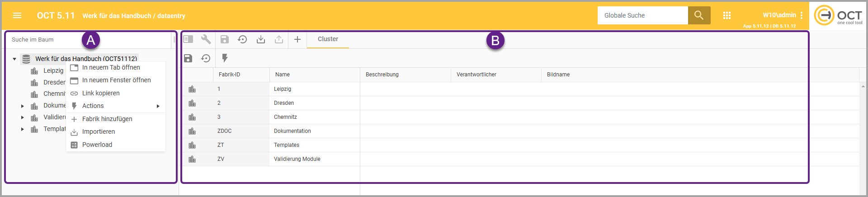Save table using lower save icon

188,58
